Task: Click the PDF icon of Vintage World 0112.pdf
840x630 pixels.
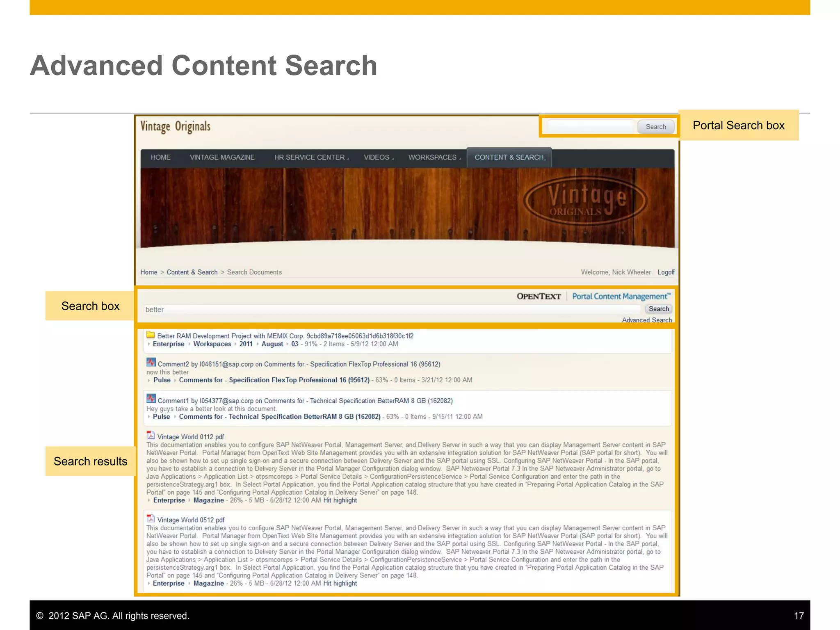Action: click(151, 435)
